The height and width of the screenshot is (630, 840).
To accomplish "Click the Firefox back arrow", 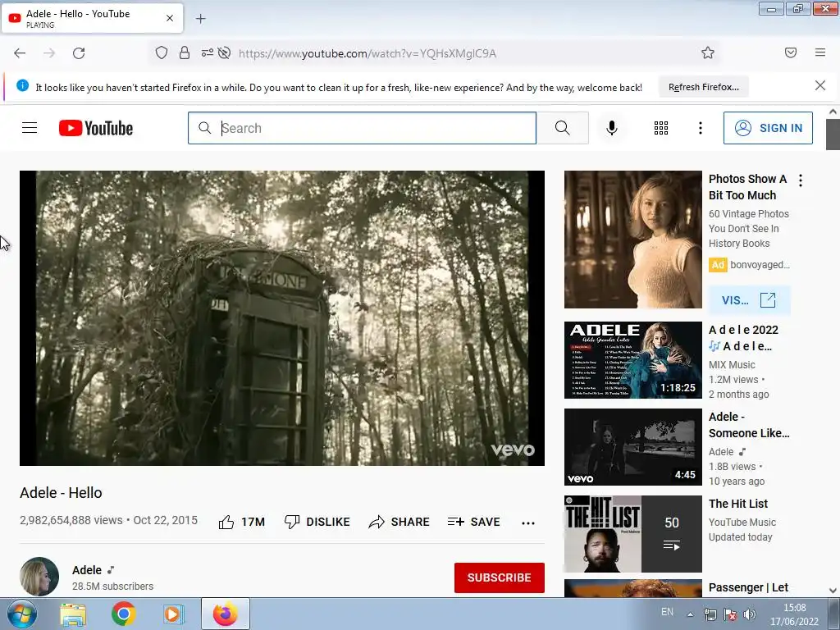I will click(x=20, y=53).
